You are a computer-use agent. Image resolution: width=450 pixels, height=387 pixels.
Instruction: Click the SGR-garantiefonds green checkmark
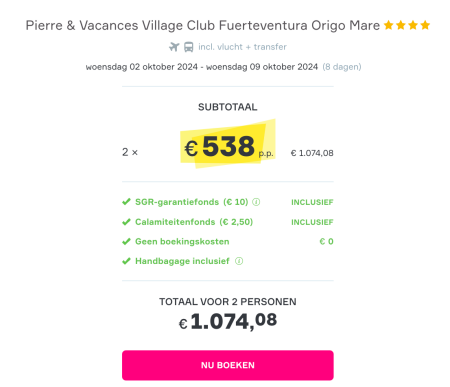(126, 202)
